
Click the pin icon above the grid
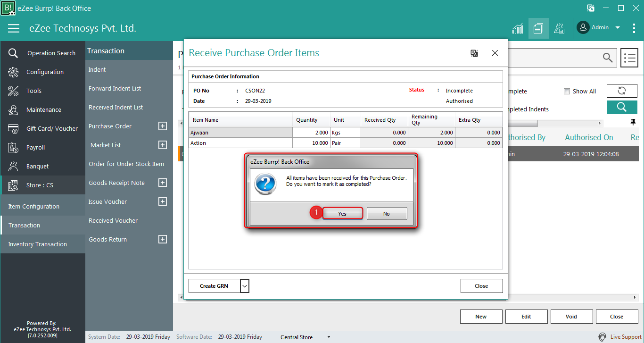pos(633,122)
